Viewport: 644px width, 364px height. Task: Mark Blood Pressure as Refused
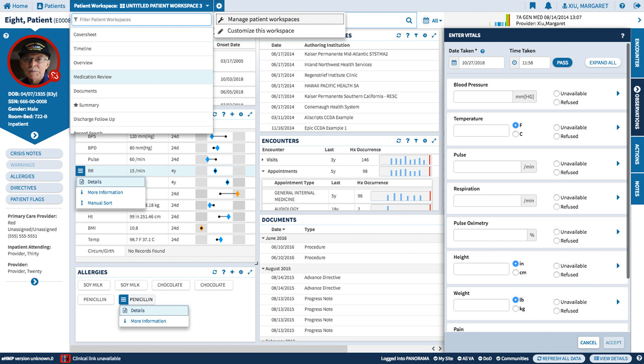coord(557,102)
